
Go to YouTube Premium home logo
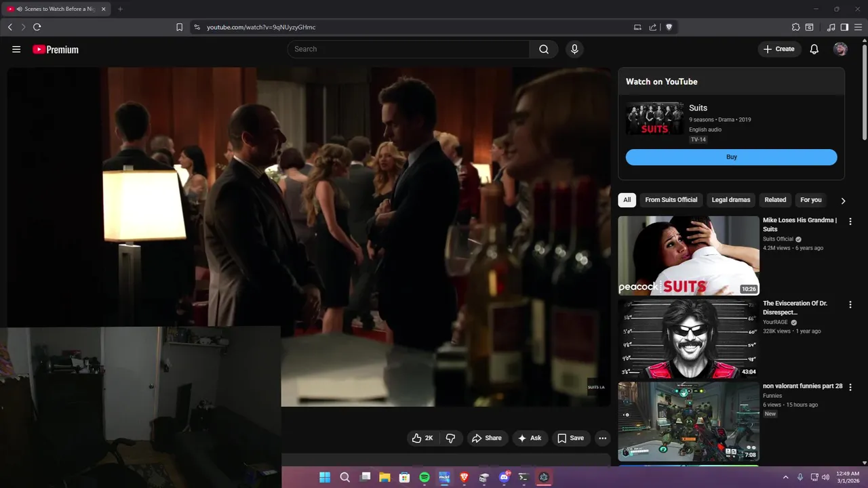click(56, 49)
